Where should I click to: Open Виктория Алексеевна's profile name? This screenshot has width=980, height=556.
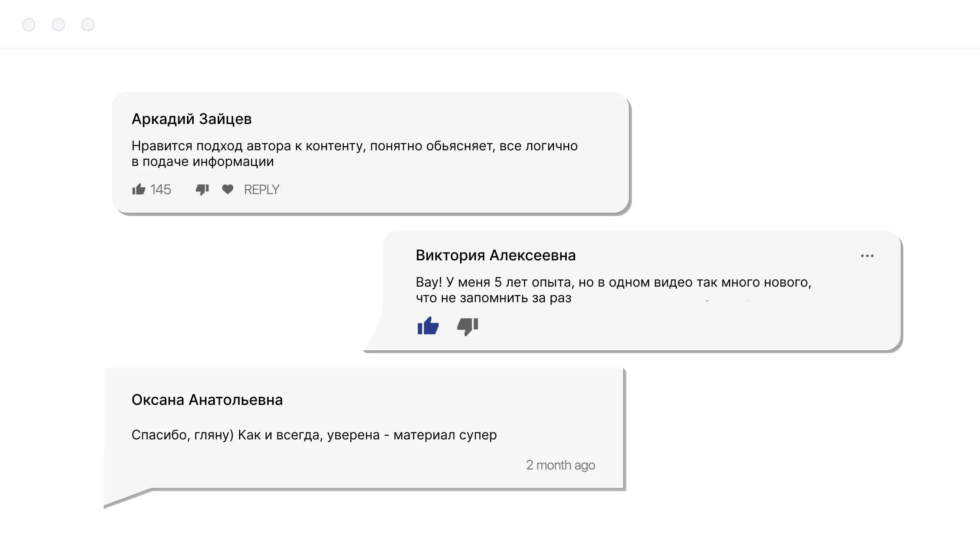click(495, 255)
